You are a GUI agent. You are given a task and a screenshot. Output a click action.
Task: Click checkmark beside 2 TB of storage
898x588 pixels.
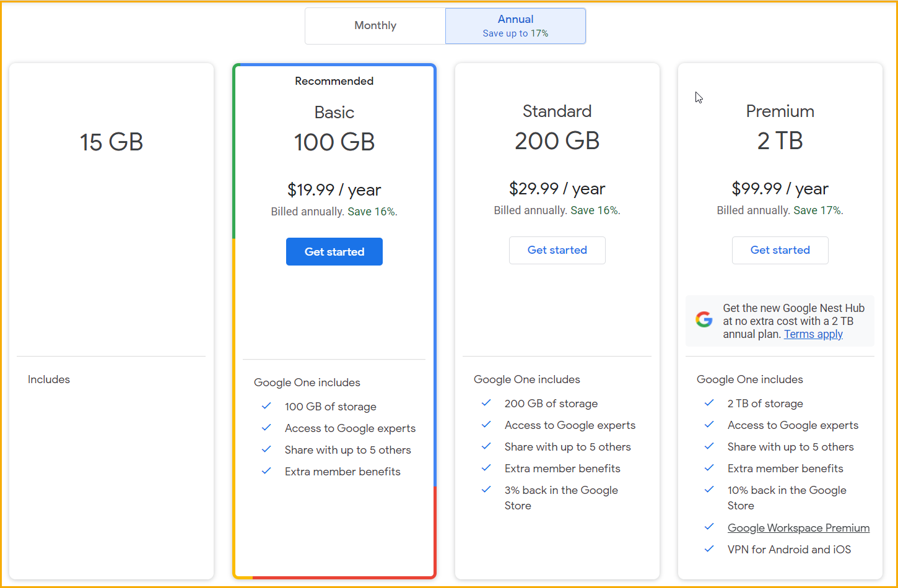[x=709, y=403]
